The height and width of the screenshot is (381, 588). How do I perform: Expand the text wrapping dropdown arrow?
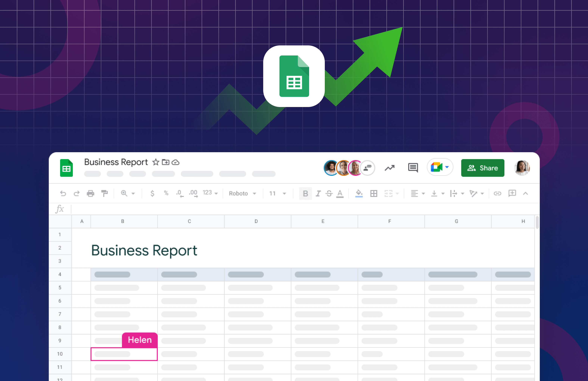[463, 194]
